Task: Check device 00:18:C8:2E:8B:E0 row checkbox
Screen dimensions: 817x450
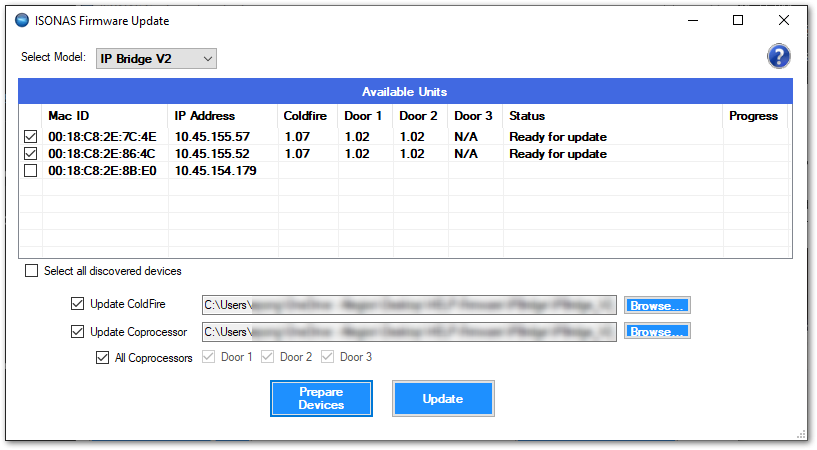Action: coord(31,171)
